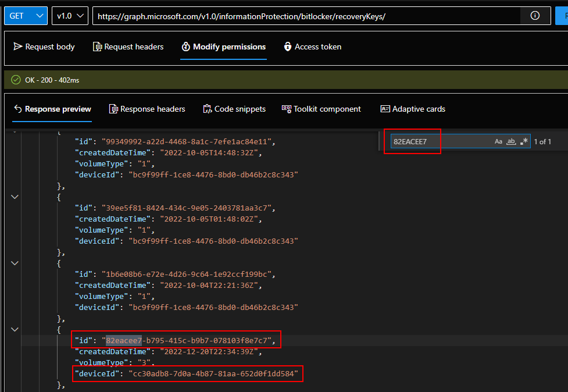The width and height of the screenshot is (568, 392).
Task: Show the Response headers tab
Action: [147, 109]
